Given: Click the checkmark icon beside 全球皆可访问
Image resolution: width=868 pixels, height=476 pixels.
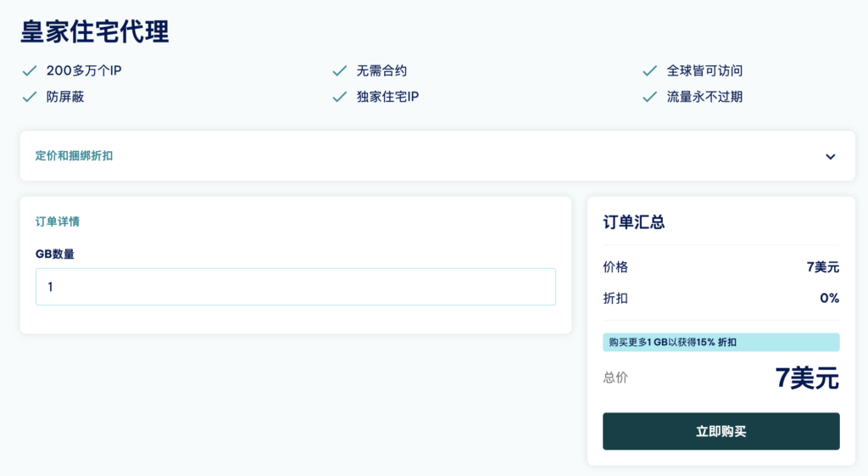Looking at the screenshot, I should pos(649,70).
